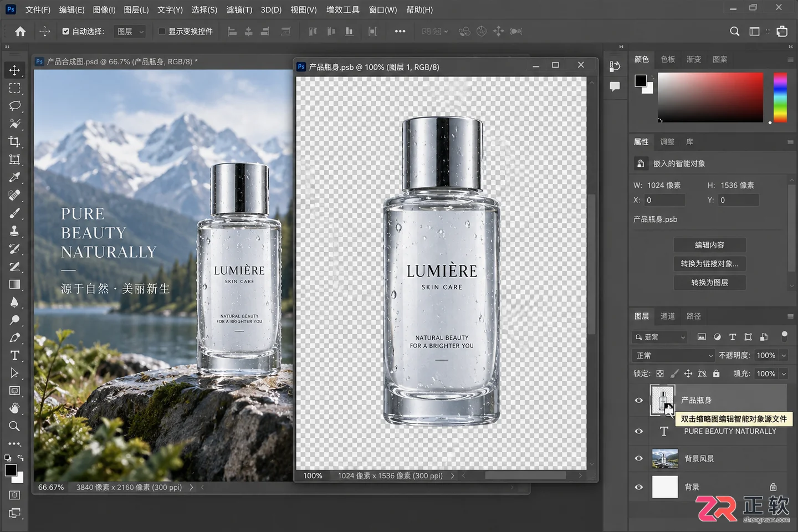
Task: Hide the PURE BEAUTY NATURALLY text layer
Action: [x=638, y=431]
